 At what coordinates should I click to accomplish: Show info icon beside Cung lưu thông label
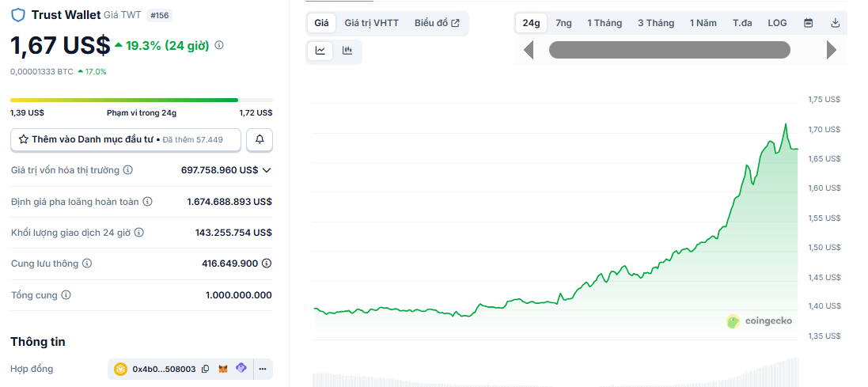point(87,264)
